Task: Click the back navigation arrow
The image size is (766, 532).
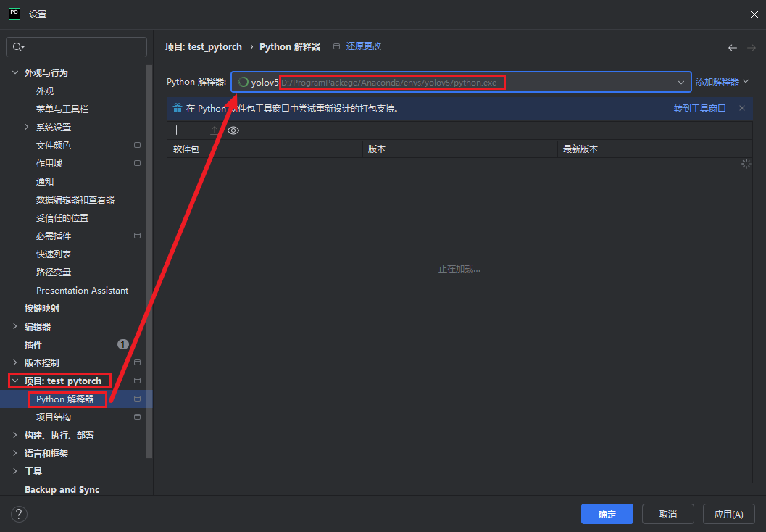Action: (733, 47)
